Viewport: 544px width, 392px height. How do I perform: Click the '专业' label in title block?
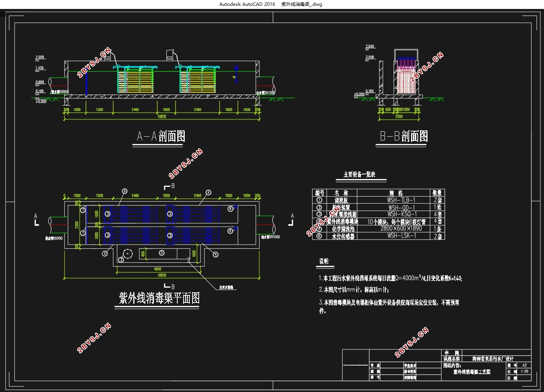click(375, 365)
